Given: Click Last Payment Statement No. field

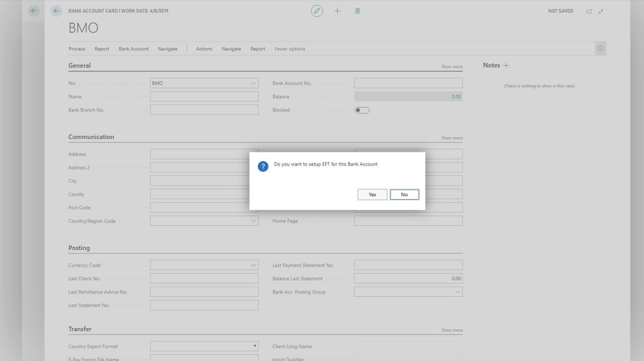Looking at the screenshot, I should [408, 265].
